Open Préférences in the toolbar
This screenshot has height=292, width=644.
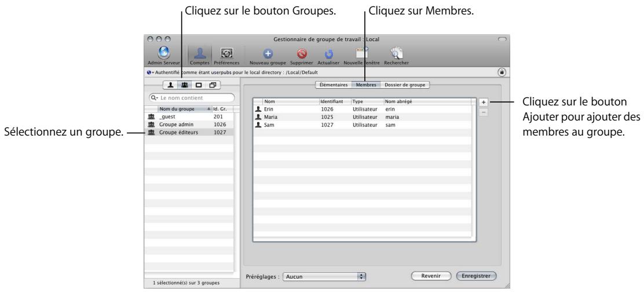click(226, 56)
